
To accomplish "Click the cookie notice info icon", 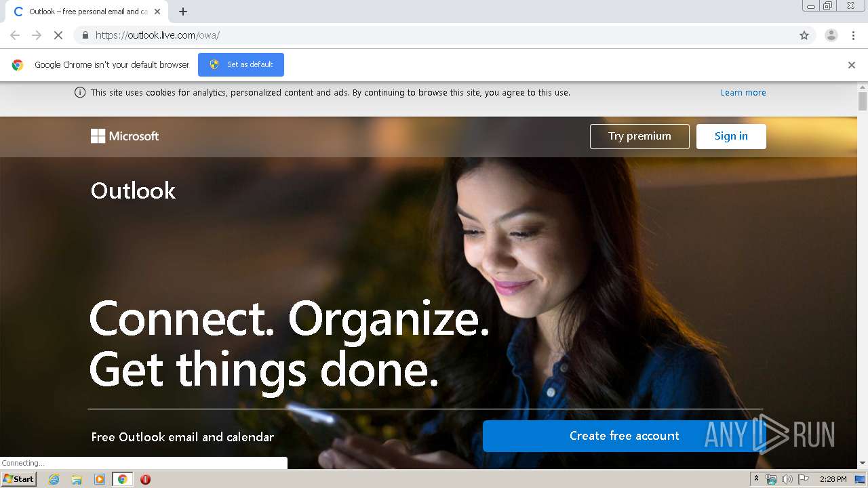I will [80, 93].
